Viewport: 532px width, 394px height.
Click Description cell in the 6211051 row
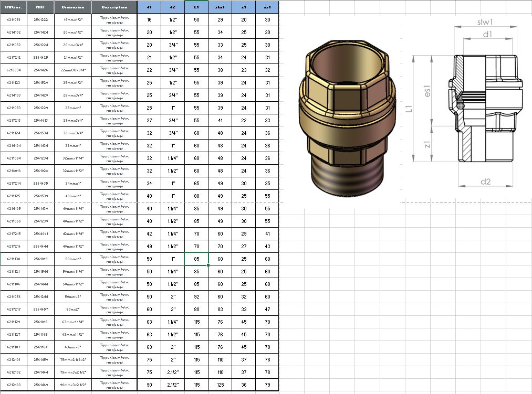click(x=114, y=19)
